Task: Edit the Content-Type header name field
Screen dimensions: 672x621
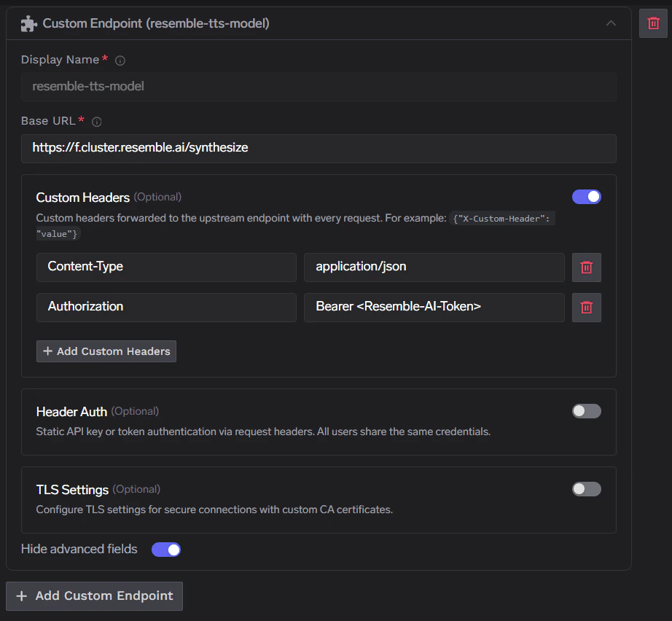Action: pos(166,267)
